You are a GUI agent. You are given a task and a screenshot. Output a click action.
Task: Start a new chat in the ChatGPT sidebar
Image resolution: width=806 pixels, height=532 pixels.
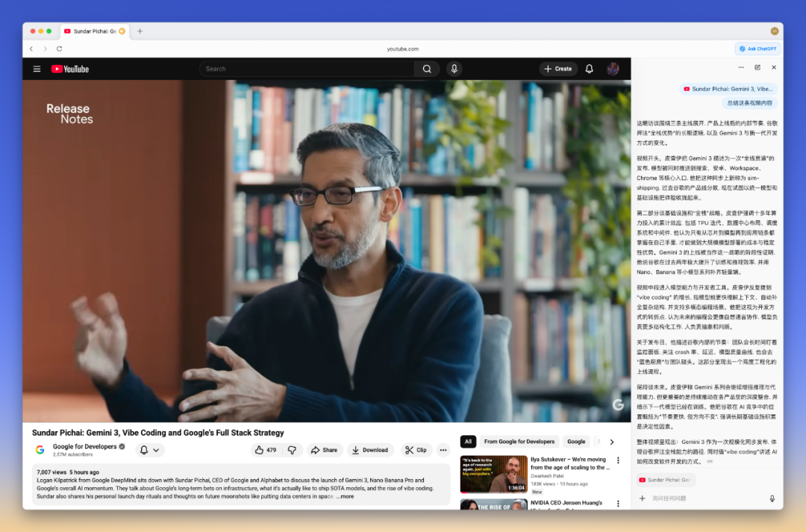coord(757,67)
